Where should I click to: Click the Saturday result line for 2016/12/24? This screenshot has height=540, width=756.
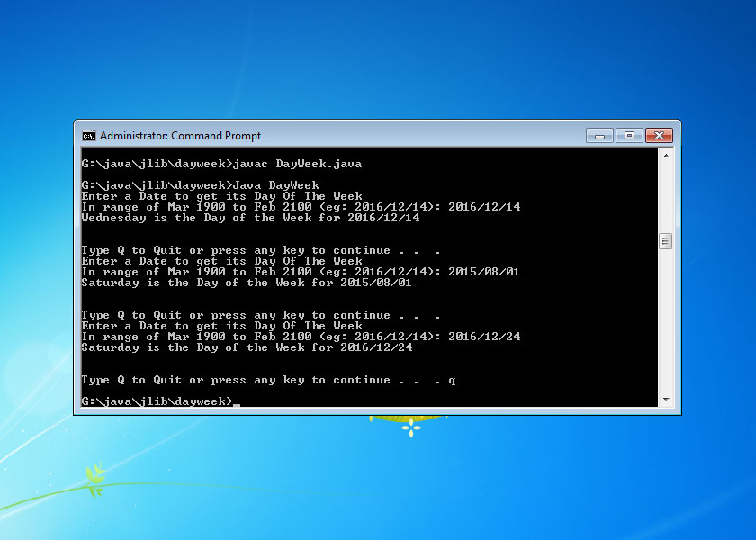coord(247,347)
